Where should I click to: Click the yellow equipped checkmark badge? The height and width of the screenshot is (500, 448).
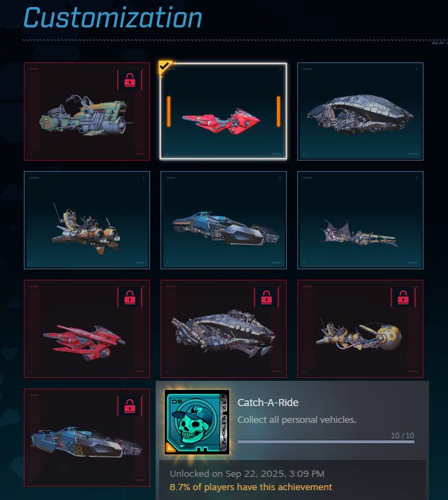click(165, 67)
